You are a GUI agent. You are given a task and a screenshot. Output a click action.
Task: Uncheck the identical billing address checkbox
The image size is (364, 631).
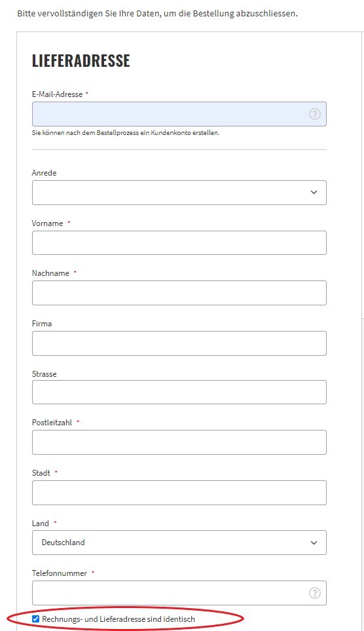(x=35, y=619)
